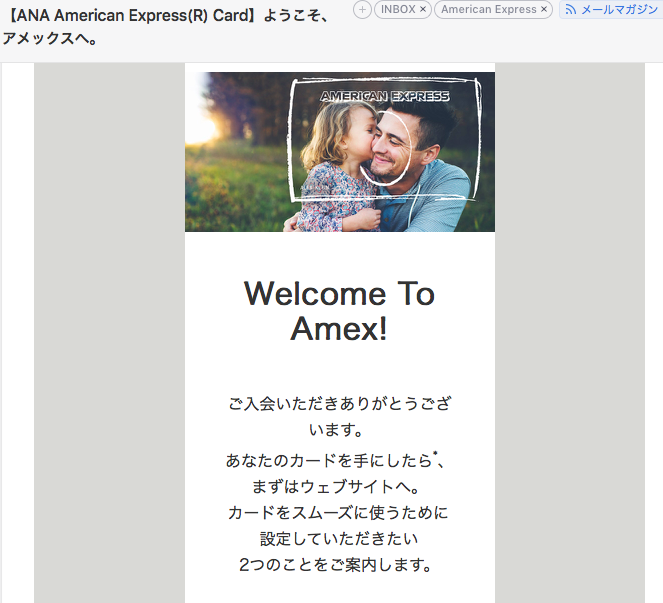The width and height of the screenshot is (663, 603).
Task: Click the line "カードをスムーズに使うために"
Action: pyautogui.click(x=338, y=513)
